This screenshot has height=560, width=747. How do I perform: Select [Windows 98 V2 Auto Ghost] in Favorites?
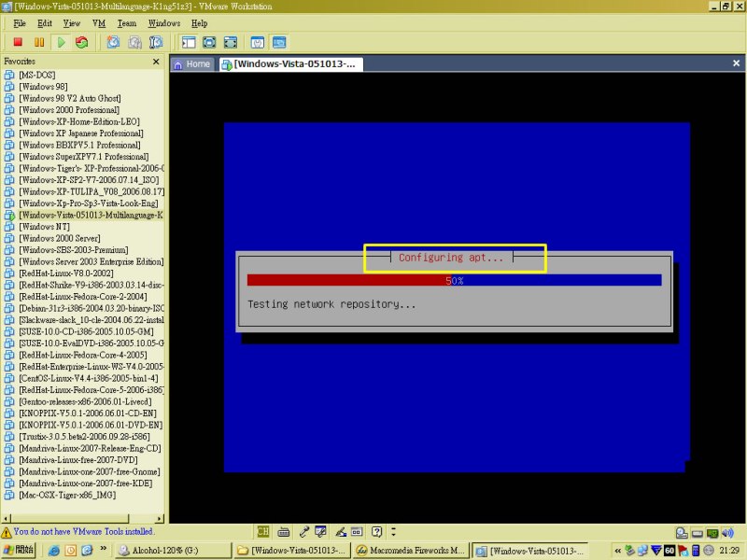pos(69,98)
